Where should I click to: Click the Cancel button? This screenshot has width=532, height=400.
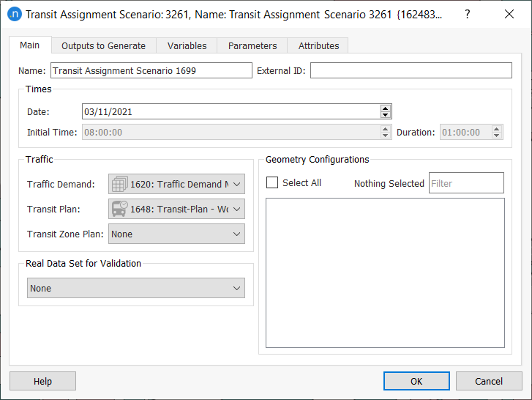click(x=489, y=381)
